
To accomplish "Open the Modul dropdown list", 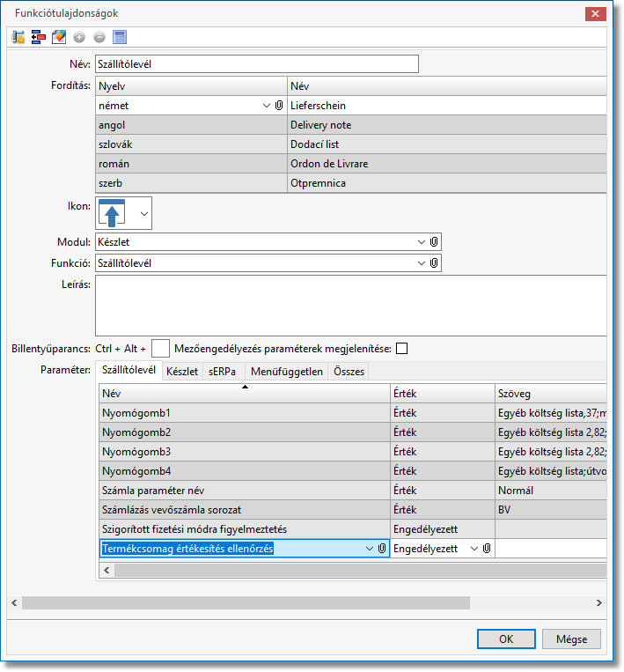I will click(421, 241).
